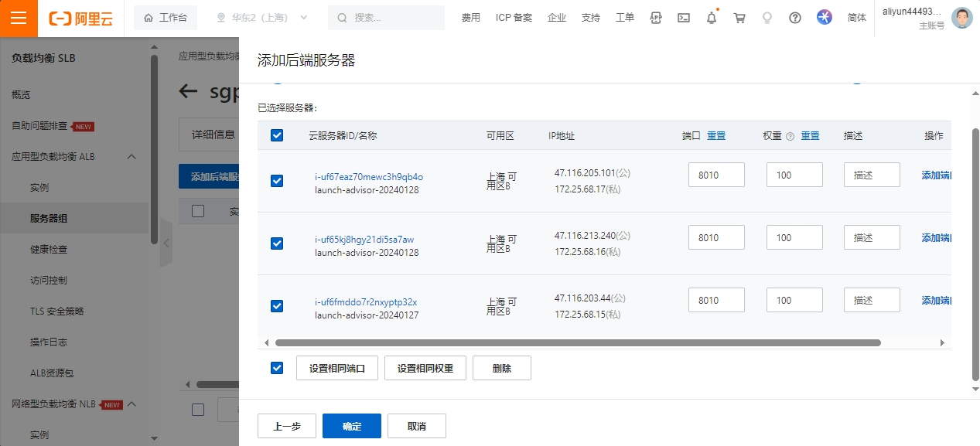Click the user avatar picture

point(961,18)
